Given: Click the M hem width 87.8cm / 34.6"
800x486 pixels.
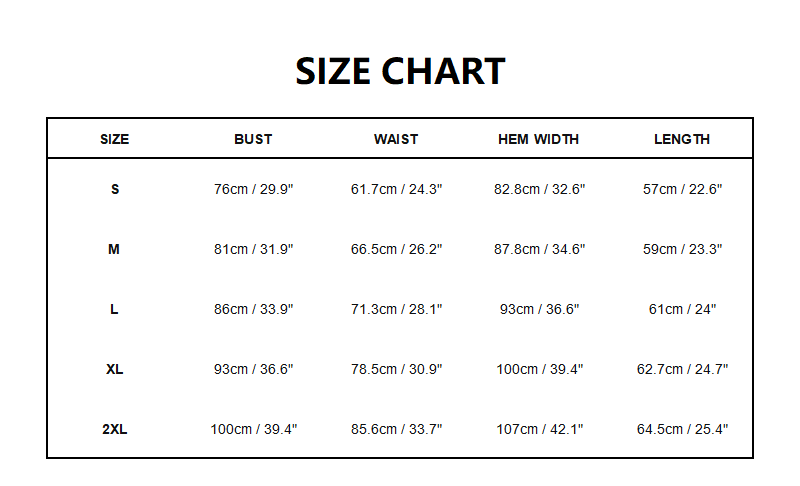Looking at the screenshot, I should [539, 249].
